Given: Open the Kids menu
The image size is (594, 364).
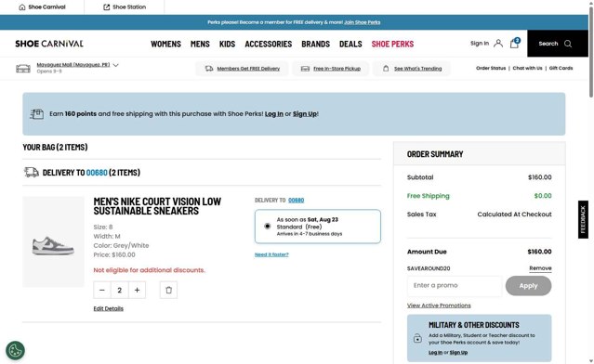Looking at the screenshot, I should point(228,44).
